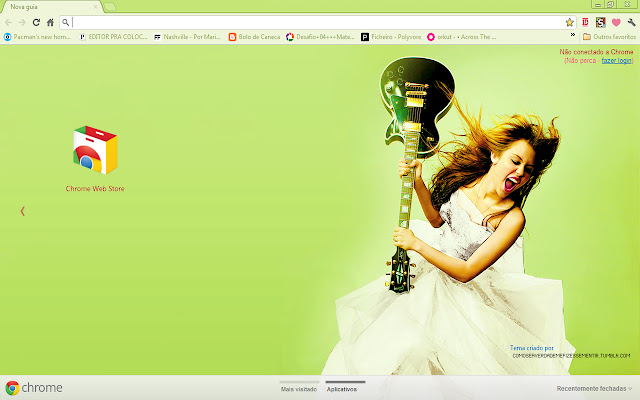Select the Nova guia tab
Image resolution: width=640 pixels, height=400 pixels.
(x=50, y=7)
